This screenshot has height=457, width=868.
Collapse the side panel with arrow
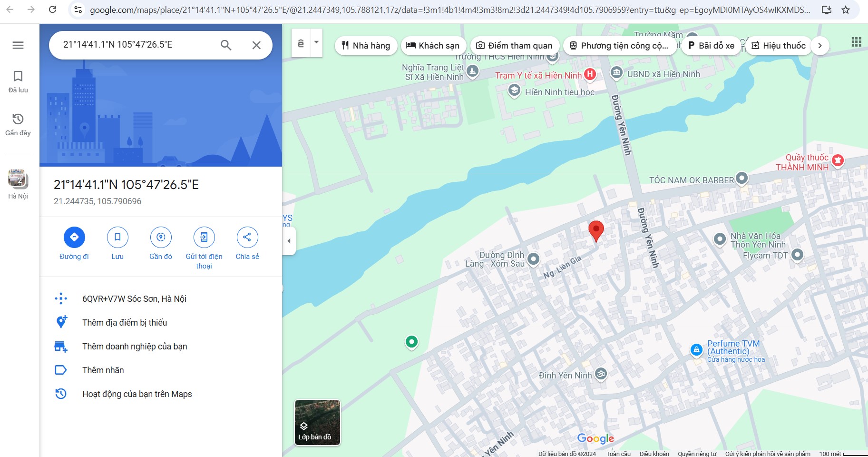point(289,241)
